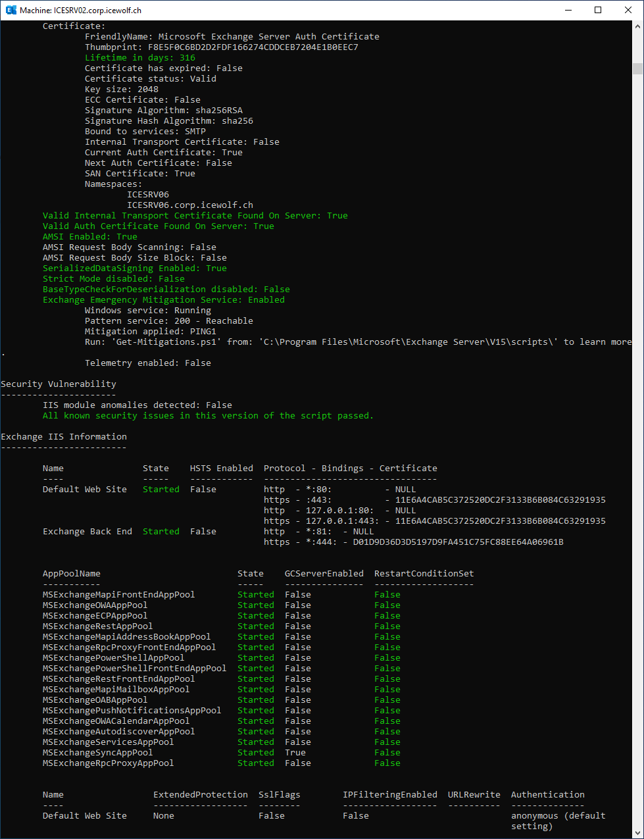The height and width of the screenshot is (839, 644).
Task: Click the GCServerEnabled 'True' value for SyncAppPool
Action: point(295,753)
